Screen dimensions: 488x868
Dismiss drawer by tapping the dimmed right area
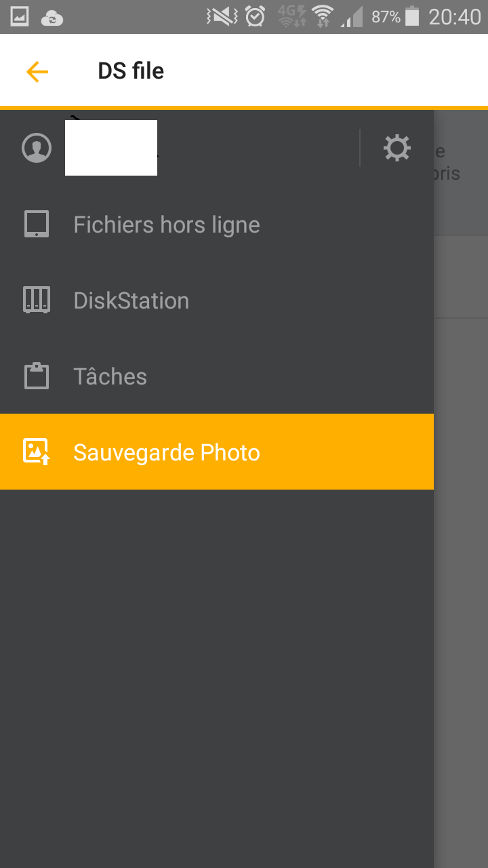tap(461, 542)
